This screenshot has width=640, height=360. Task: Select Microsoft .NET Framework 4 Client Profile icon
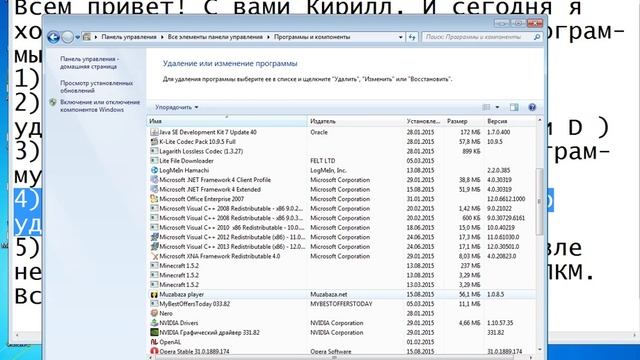pos(154,180)
